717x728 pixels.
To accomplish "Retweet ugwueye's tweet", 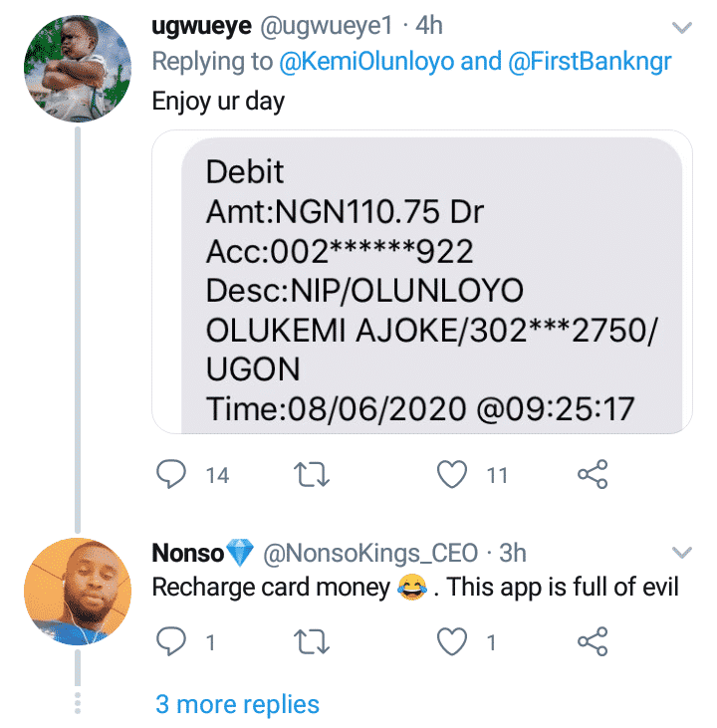I will point(314,475).
